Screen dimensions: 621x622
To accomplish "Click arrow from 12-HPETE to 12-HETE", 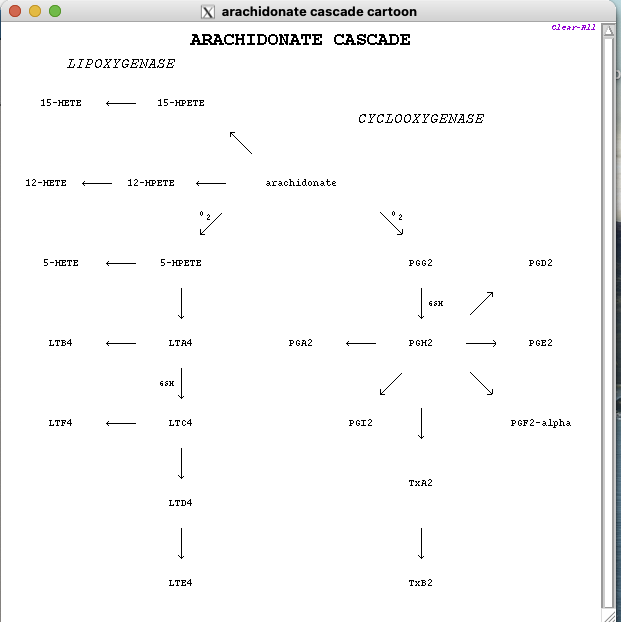I will tap(97, 183).
